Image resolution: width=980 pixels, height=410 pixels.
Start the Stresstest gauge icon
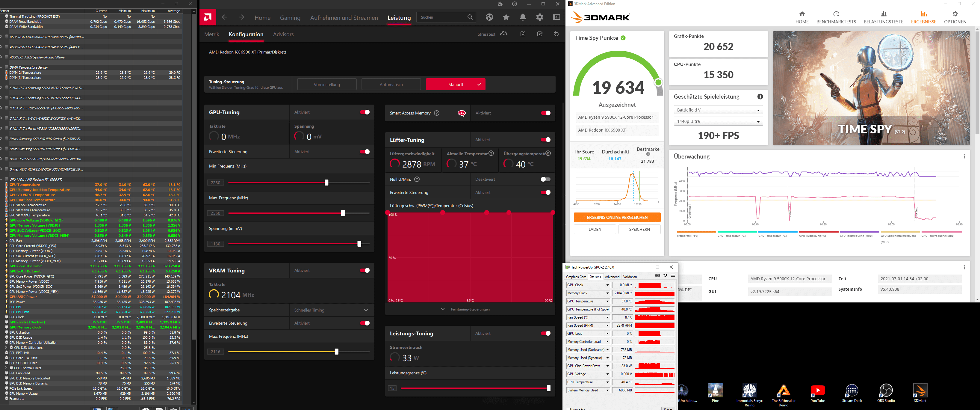(x=504, y=34)
